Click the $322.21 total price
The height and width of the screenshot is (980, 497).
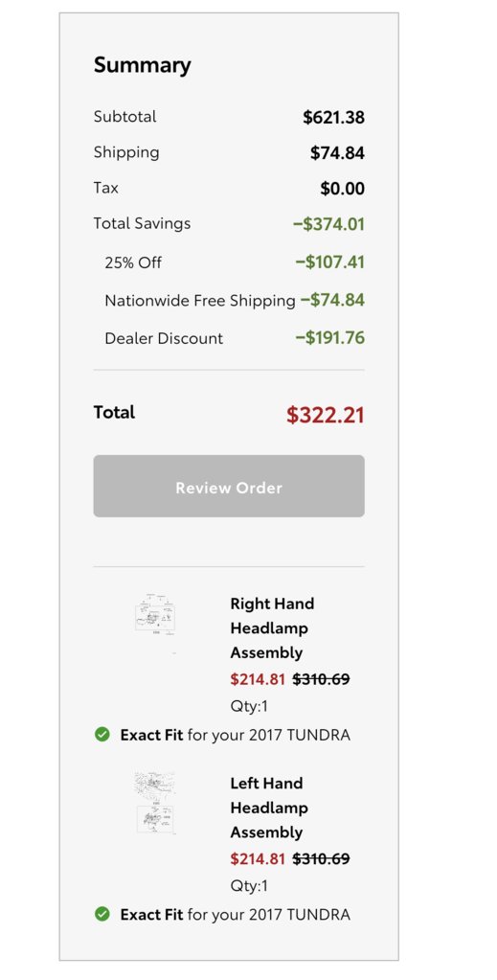pyautogui.click(x=325, y=415)
